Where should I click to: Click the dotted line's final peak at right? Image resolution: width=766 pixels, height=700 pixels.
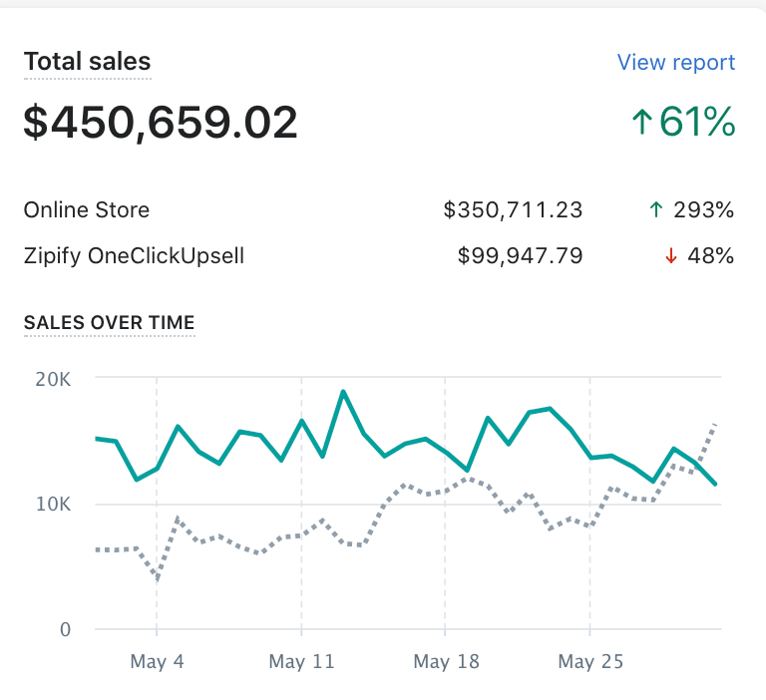(715, 426)
